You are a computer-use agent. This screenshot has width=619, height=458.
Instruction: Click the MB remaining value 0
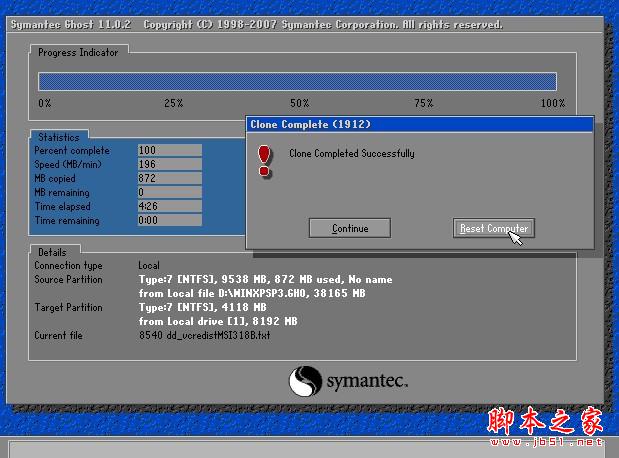pos(170,192)
